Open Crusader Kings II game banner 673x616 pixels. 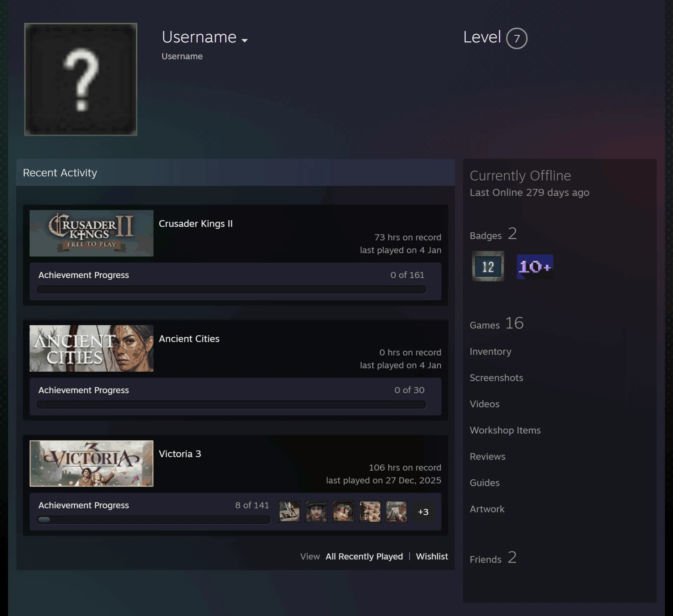point(91,233)
